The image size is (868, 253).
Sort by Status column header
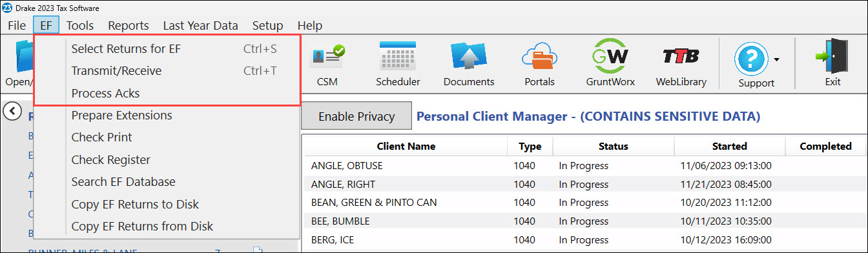tap(614, 146)
